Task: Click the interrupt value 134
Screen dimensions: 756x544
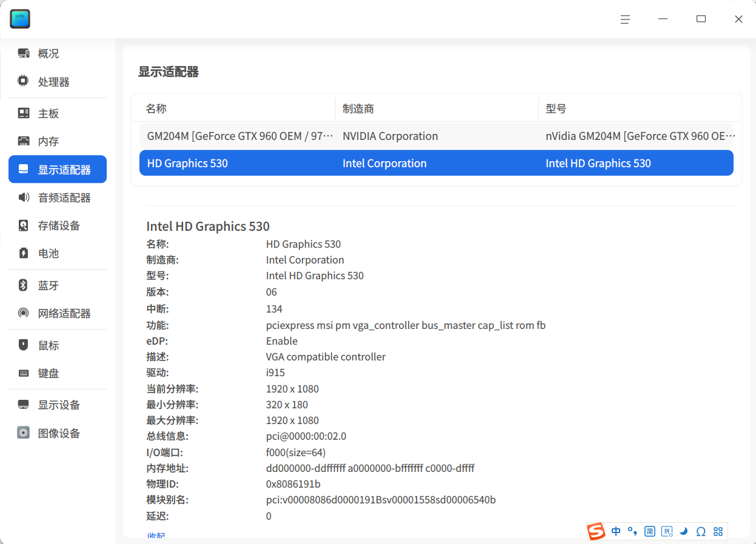Action: click(274, 309)
